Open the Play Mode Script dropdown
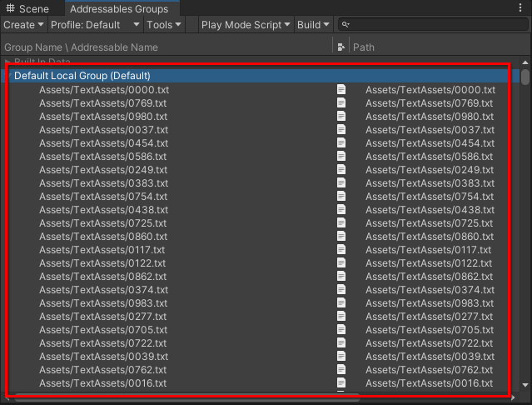 pyautogui.click(x=246, y=25)
